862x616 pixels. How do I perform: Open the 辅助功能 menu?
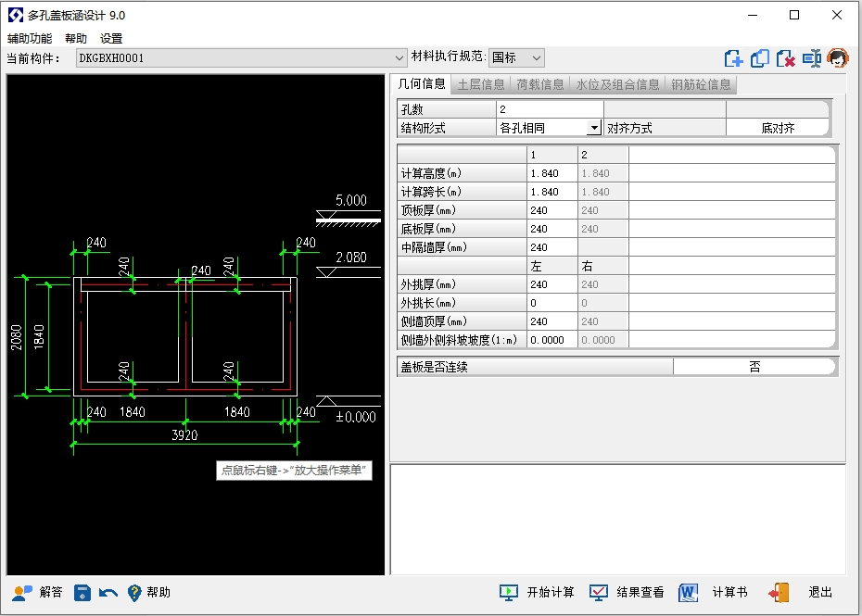pyautogui.click(x=30, y=39)
